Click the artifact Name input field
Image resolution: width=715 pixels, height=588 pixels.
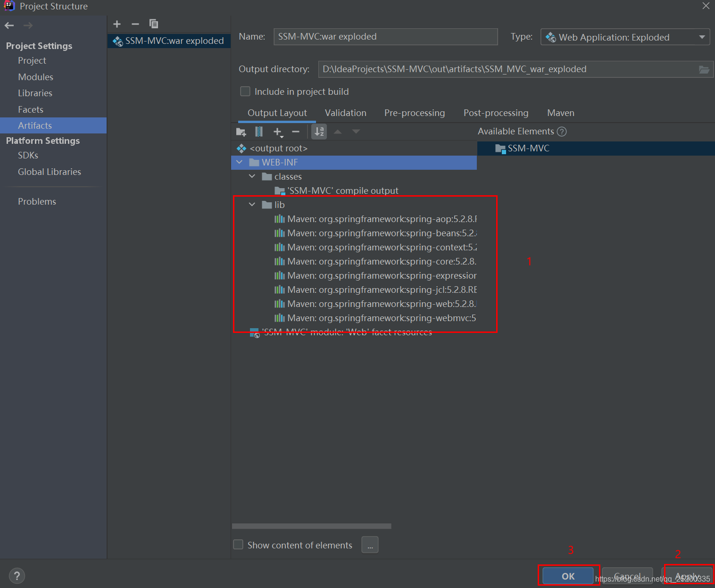pos(385,37)
